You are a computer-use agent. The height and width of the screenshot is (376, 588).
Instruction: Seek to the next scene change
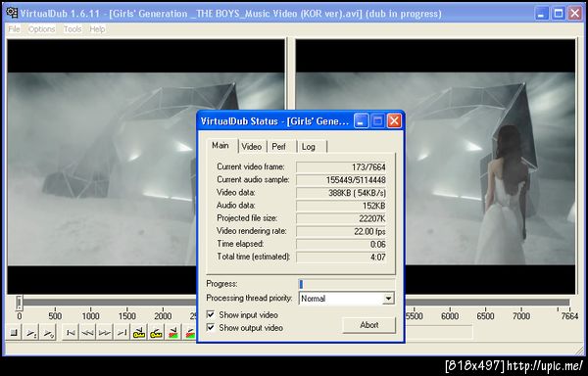(x=190, y=333)
